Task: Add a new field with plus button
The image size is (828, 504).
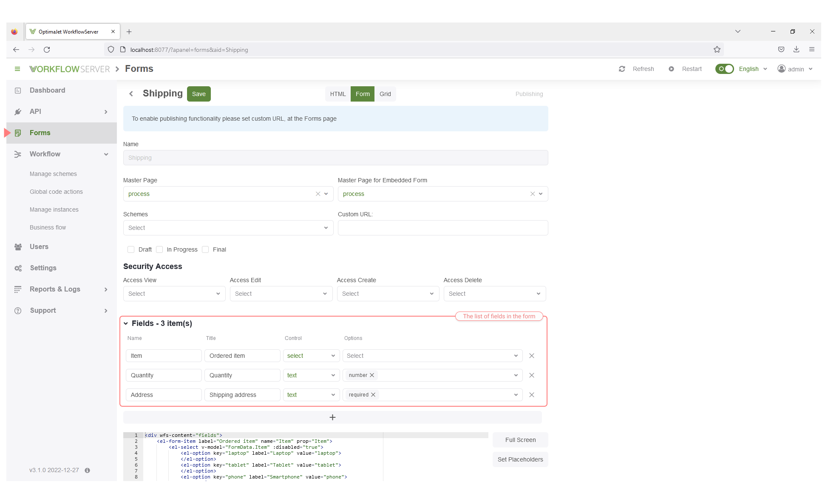Action: [x=332, y=417]
